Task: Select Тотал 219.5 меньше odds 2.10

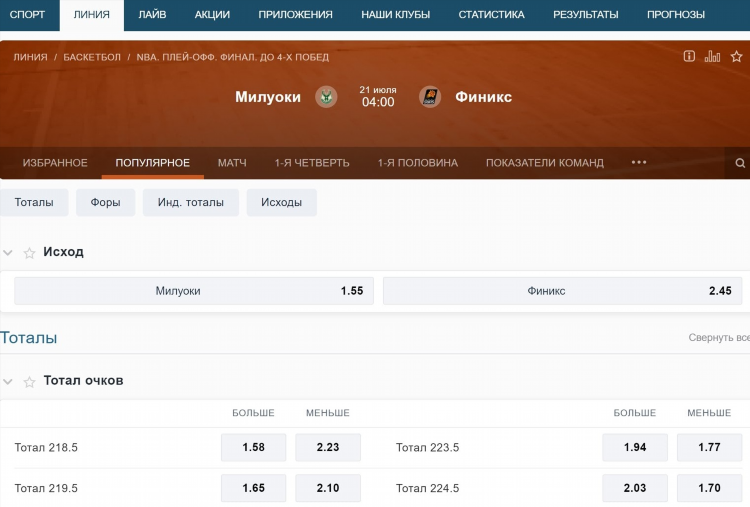Action: (328, 488)
